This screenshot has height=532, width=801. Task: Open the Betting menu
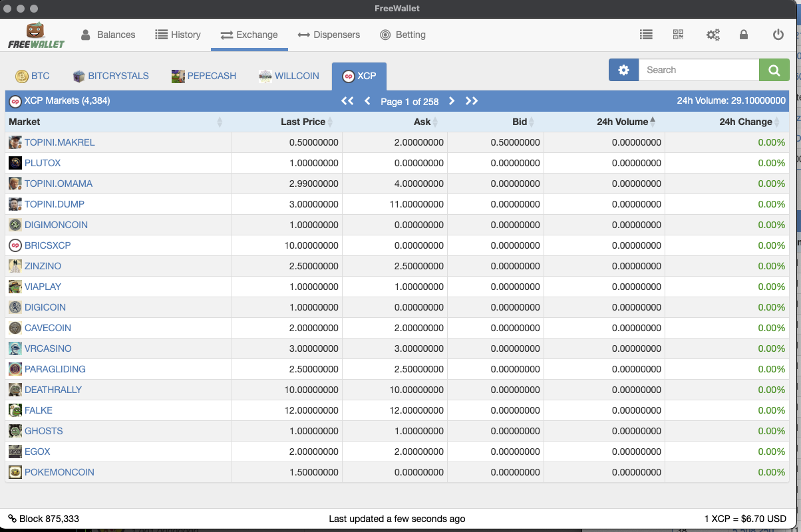(x=402, y=35)
